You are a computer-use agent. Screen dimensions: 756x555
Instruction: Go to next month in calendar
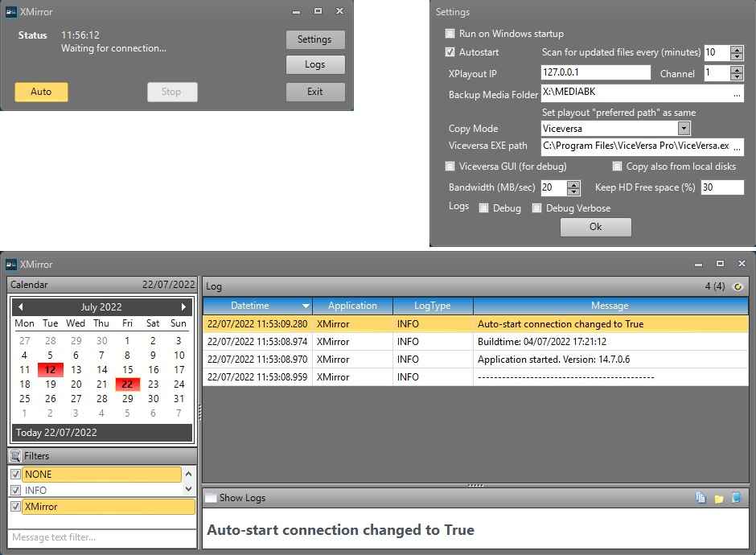point(183,307)
